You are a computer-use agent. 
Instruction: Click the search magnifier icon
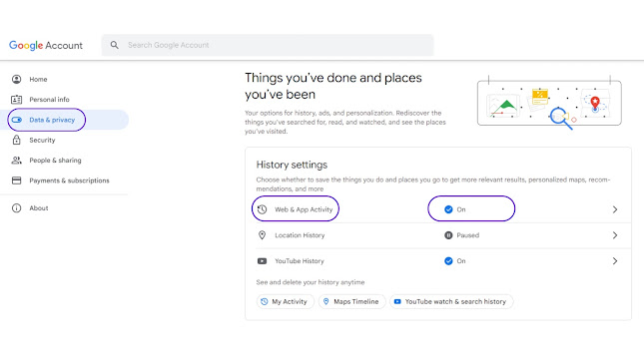pyautogui.click(x=115, y=45)
